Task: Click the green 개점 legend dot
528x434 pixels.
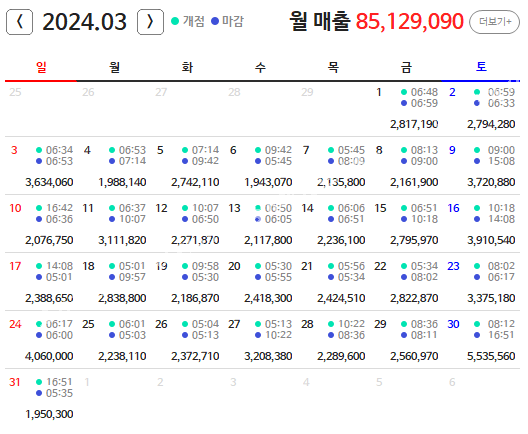Action: [x=175, y=21]
